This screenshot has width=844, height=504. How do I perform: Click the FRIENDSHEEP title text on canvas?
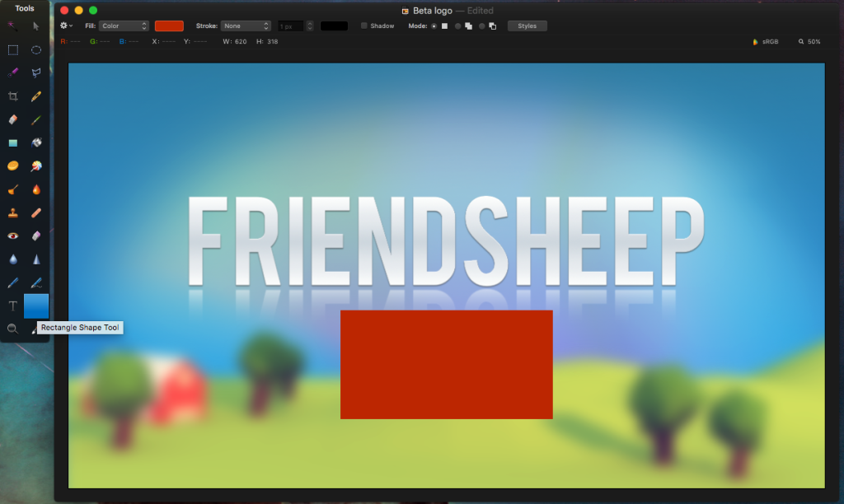pos(446,240)
